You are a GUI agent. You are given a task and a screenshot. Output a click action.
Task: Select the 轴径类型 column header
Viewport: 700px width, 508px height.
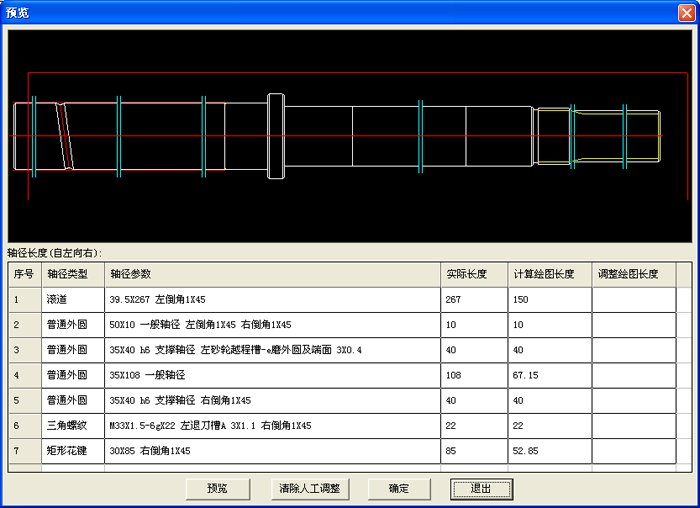(x=73, y=274)
